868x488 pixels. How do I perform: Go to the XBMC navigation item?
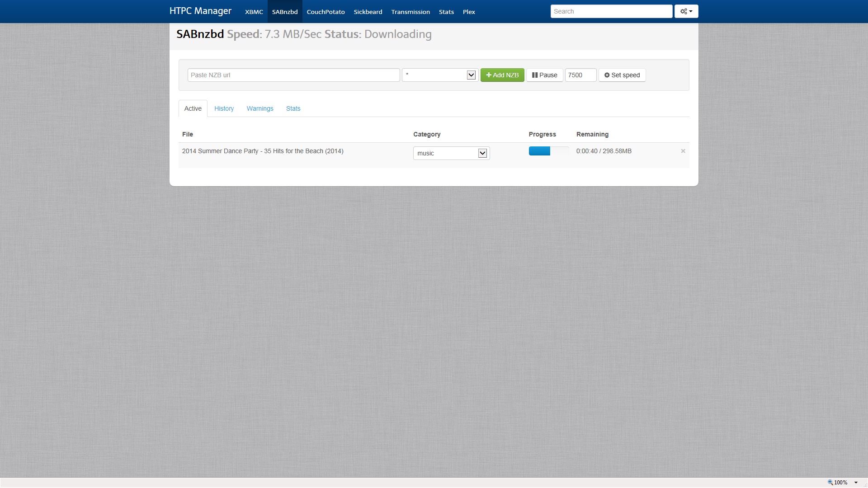(x=254, y=12)
